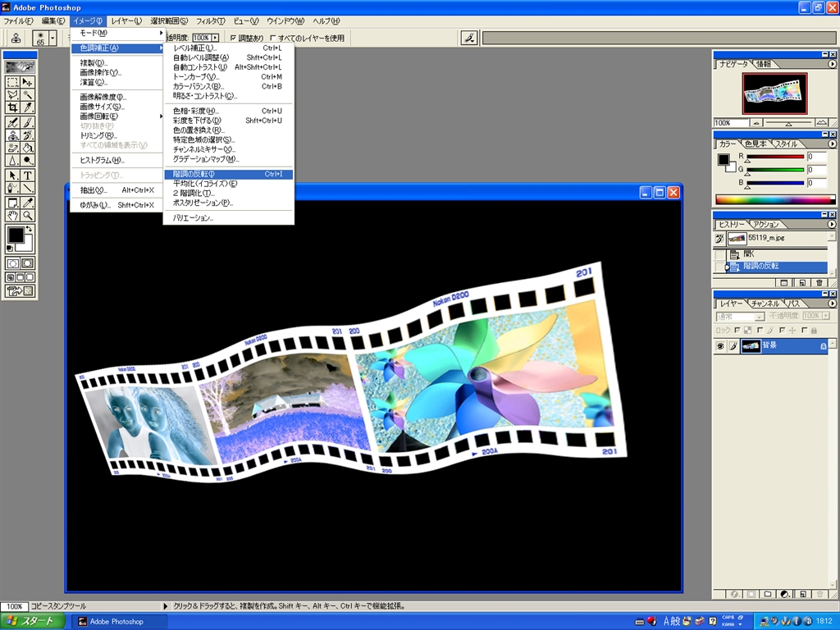Open the status bar info arrow
840x630 pixels.
(166, 606)
